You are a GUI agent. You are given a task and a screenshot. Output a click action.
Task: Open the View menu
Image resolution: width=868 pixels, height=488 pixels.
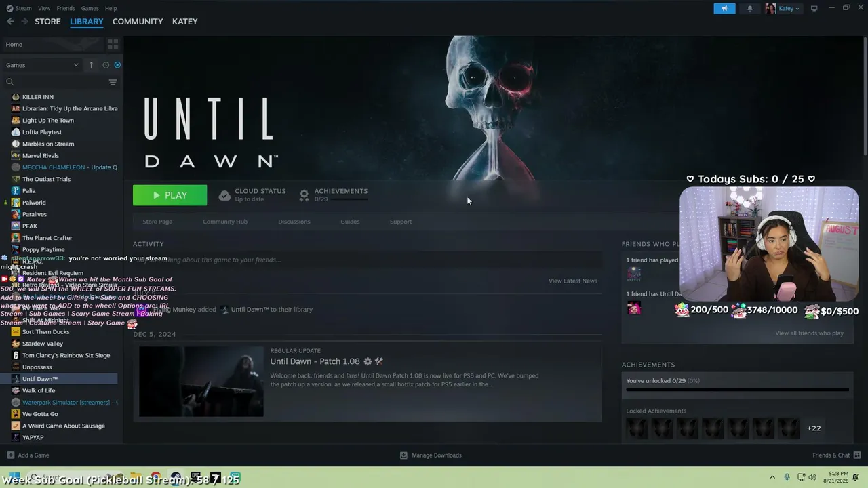click(x=44, y=9)
